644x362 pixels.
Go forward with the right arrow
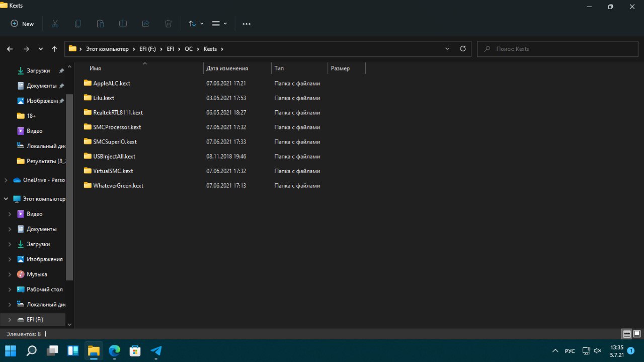click(26, 49)
